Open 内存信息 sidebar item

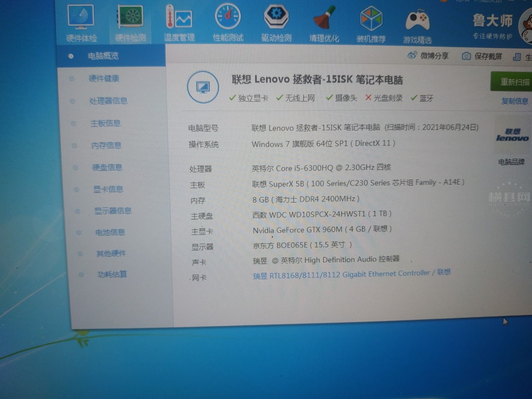(106, 145)
